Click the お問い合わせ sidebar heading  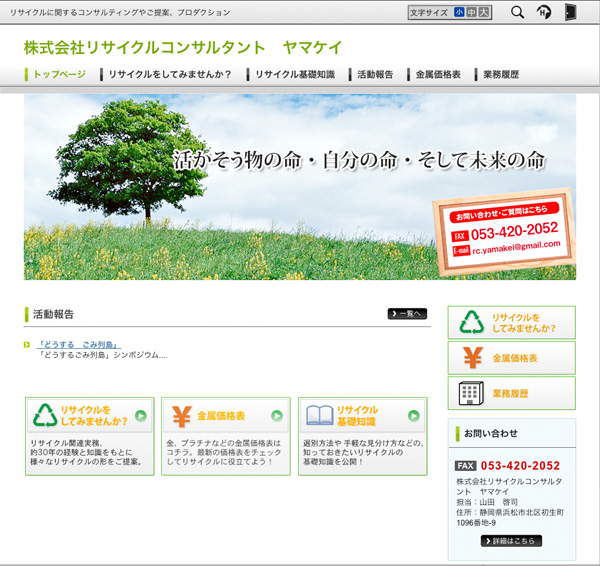491,433
